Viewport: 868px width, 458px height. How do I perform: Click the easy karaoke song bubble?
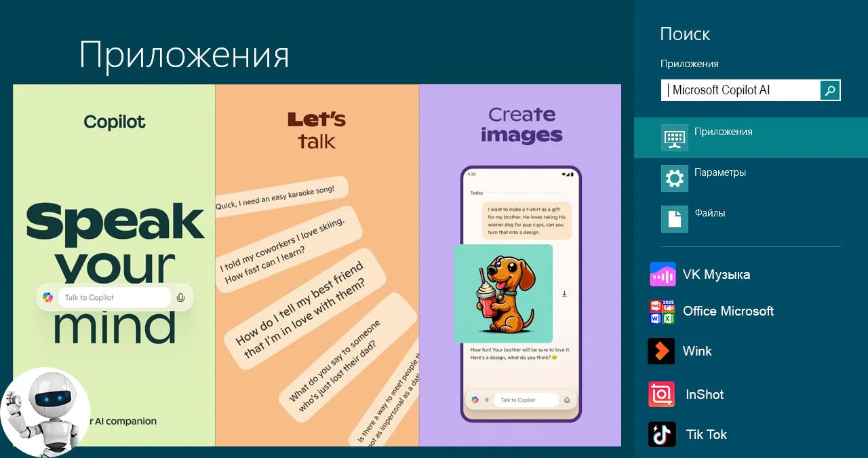282,197
